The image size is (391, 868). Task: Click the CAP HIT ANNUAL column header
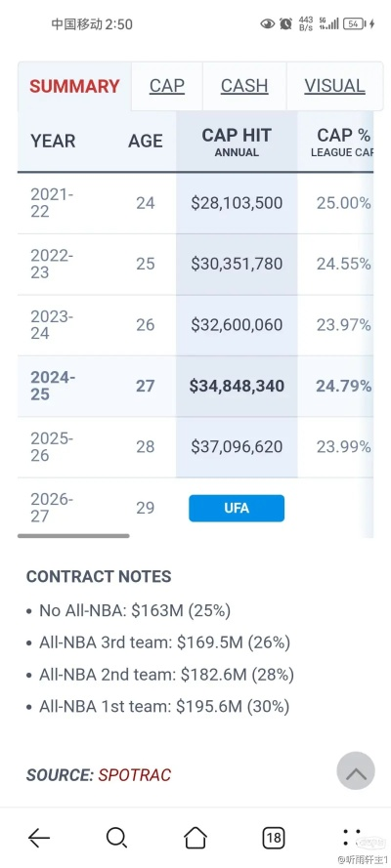click(x=237, y=142)
